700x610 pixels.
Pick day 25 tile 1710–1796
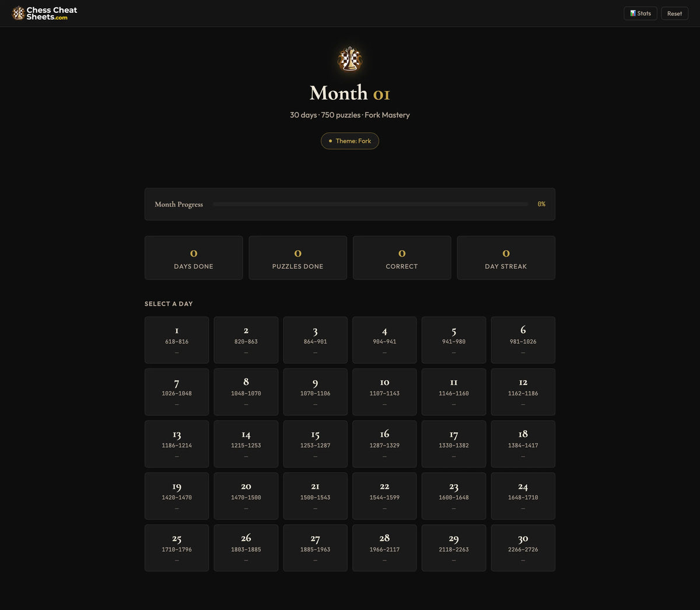pos(177,548)
